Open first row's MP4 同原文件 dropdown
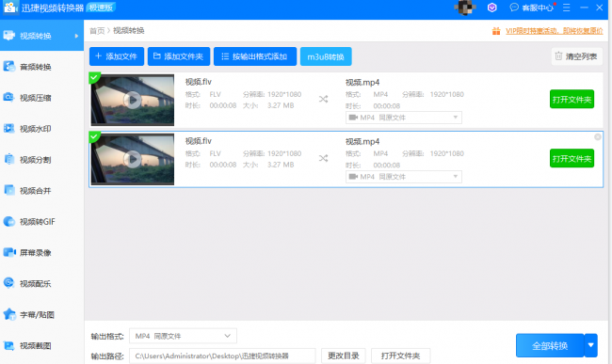This screenshot has width=612, height=364. click(404, 118)
